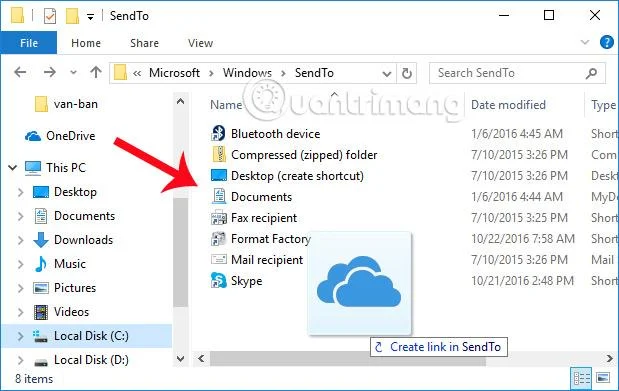Expand the ribbon with the chevron
The width and height of the screenshot is (619, 391).
(585, 42)
